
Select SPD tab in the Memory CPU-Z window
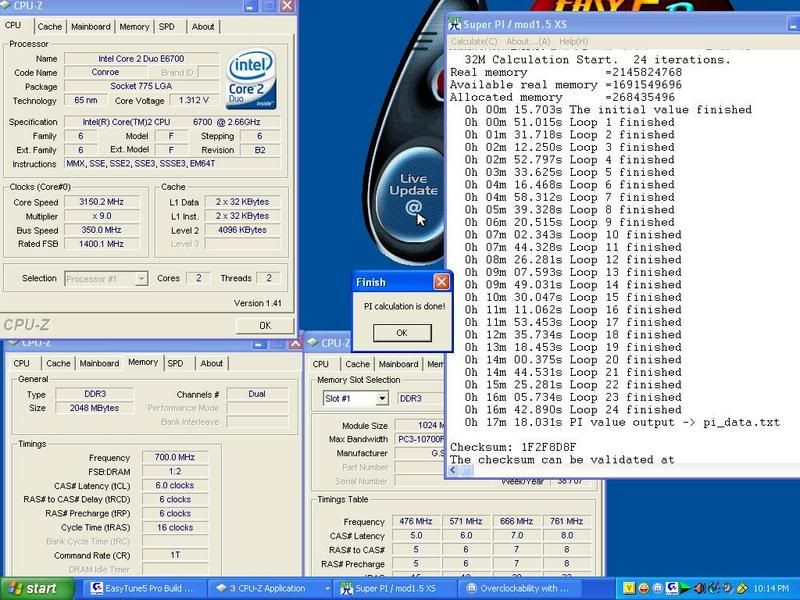tap(175, 363)
